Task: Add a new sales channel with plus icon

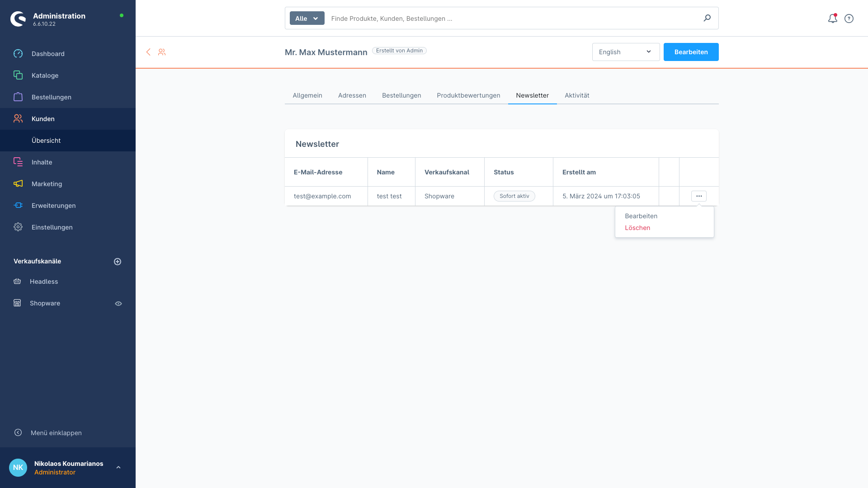Action: coord(118,262)
